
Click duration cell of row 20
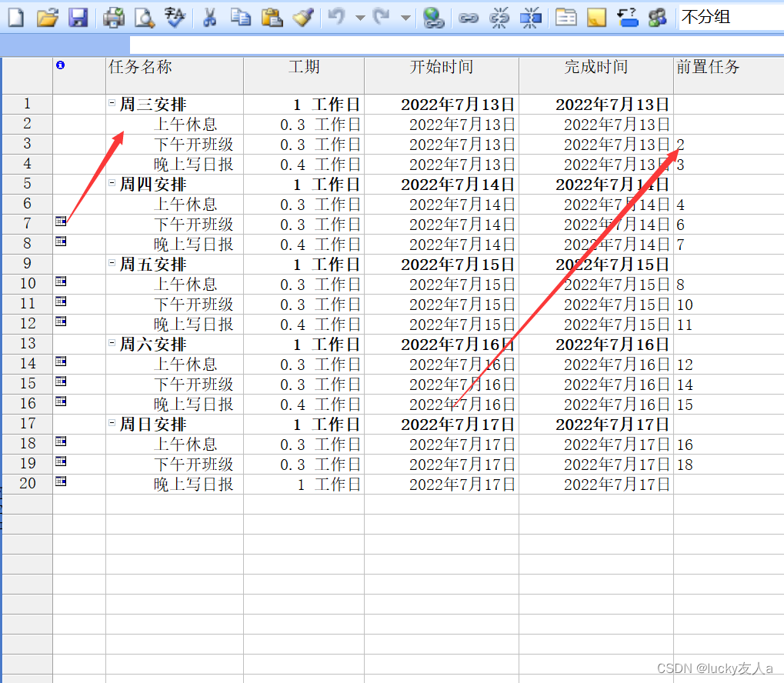click(x=304, y=484)
